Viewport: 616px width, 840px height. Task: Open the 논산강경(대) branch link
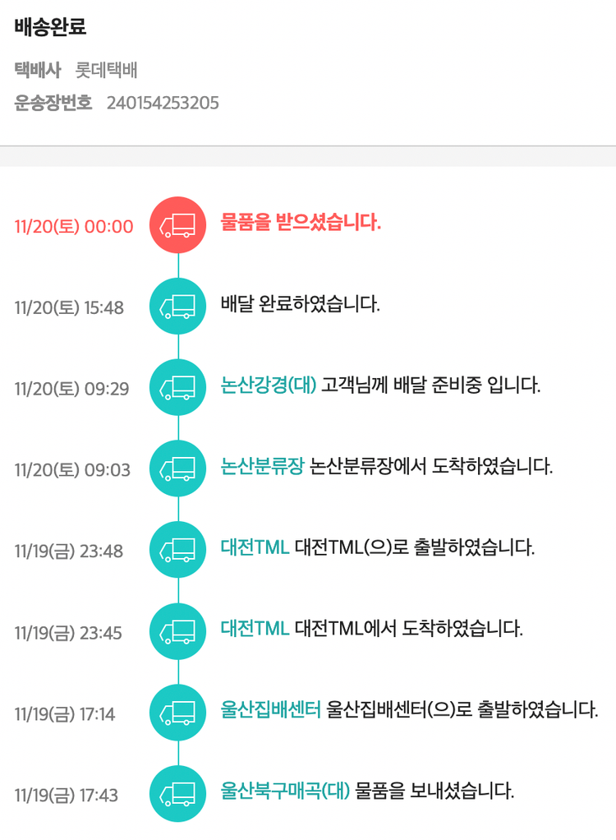pyautogui.click(x=269, y=385)
